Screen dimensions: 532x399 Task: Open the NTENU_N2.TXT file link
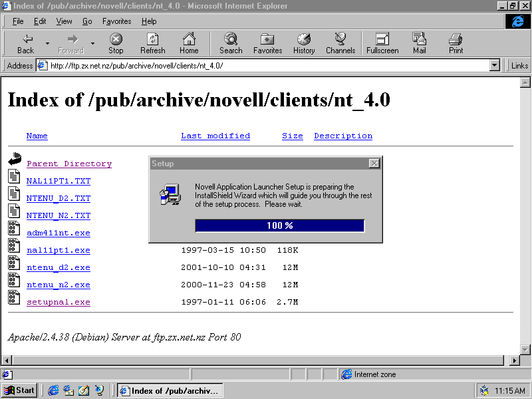(x=59, y=215)
